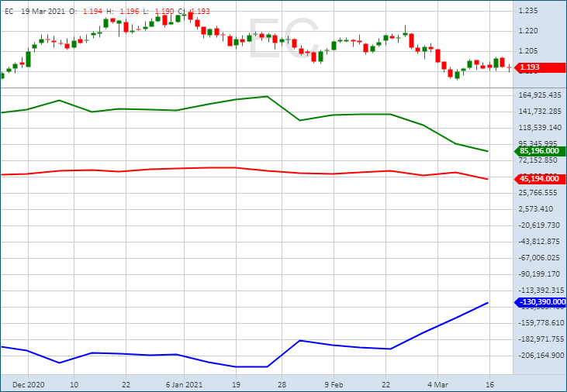Click the 1.235 price axis label

coord(528,11)
